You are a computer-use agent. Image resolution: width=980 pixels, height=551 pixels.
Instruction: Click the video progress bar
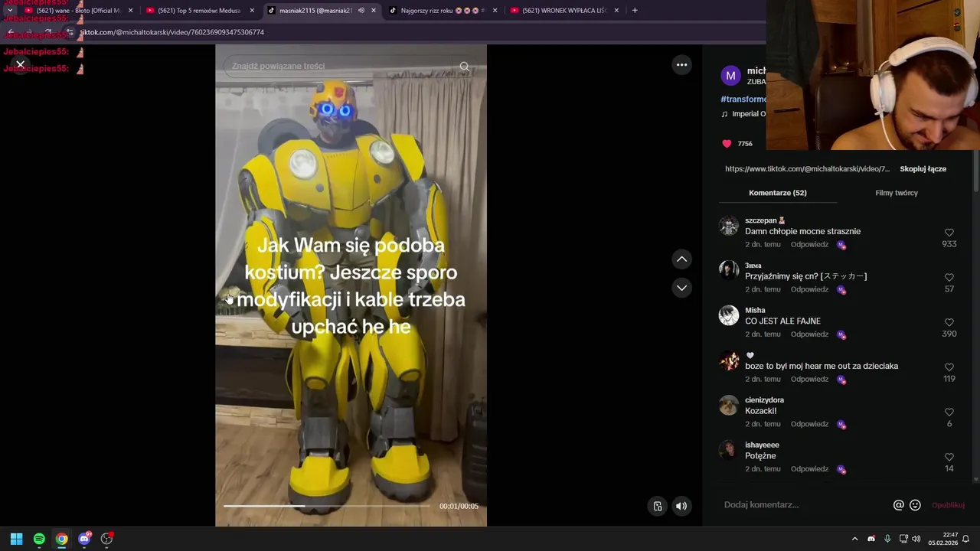point(326,506)
